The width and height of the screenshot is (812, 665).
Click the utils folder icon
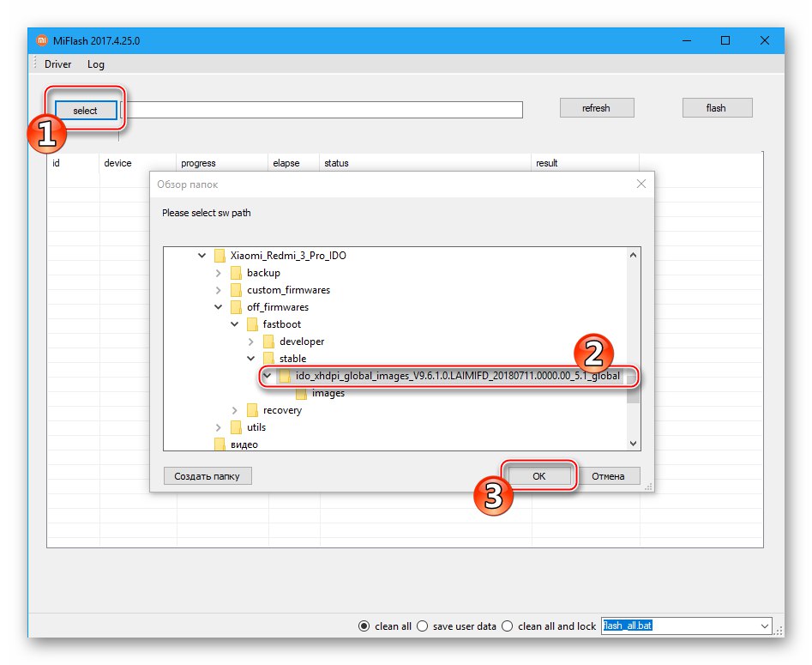click(236, 427)
